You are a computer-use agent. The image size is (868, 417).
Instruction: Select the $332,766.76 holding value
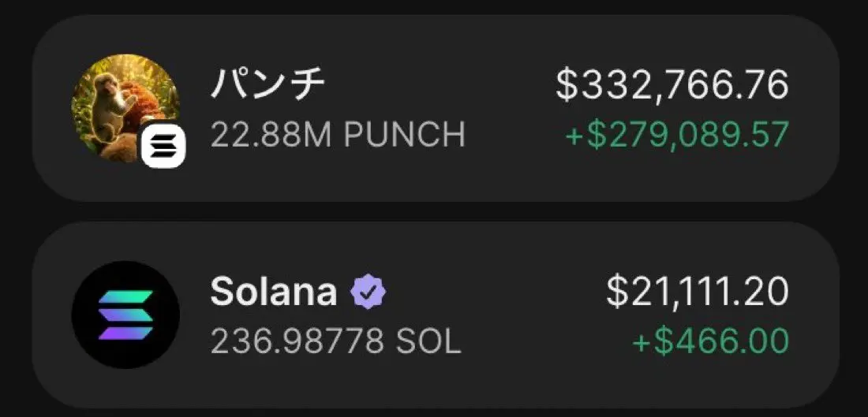(672, 85)
